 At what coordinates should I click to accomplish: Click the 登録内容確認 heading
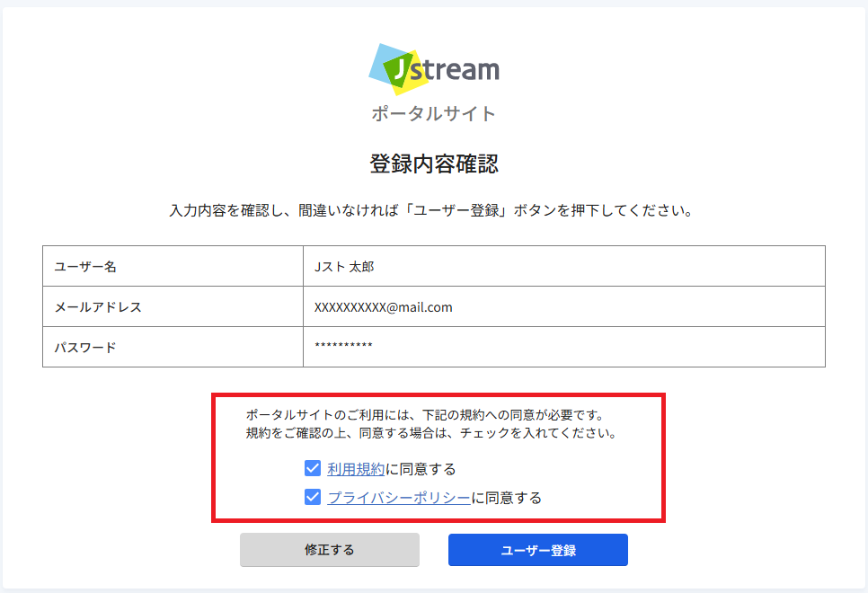tap(434, 164)
